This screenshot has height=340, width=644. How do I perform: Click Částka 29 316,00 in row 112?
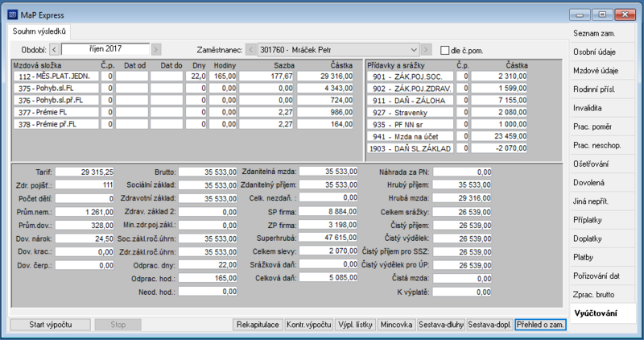pos(325,76)
